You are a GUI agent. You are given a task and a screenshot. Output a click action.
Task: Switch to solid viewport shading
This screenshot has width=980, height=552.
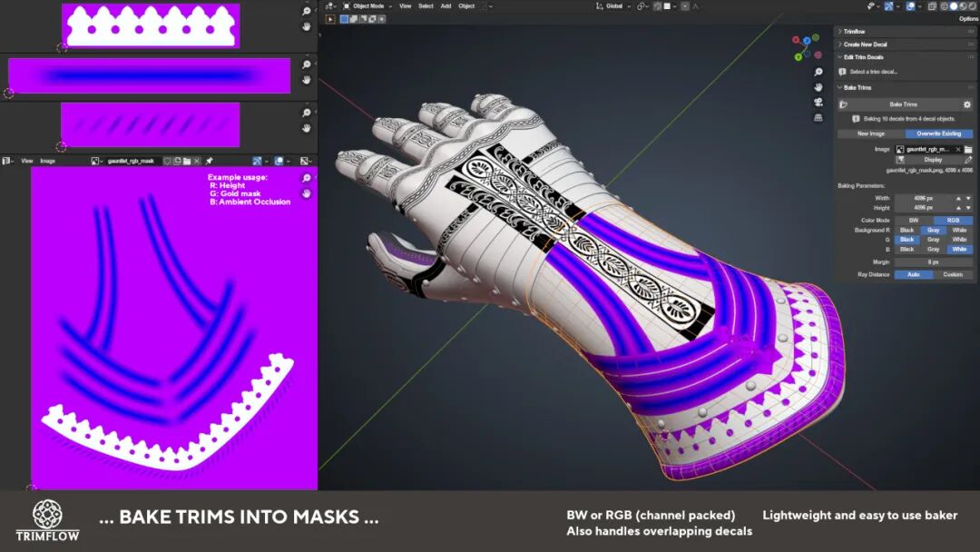(954, 6)
